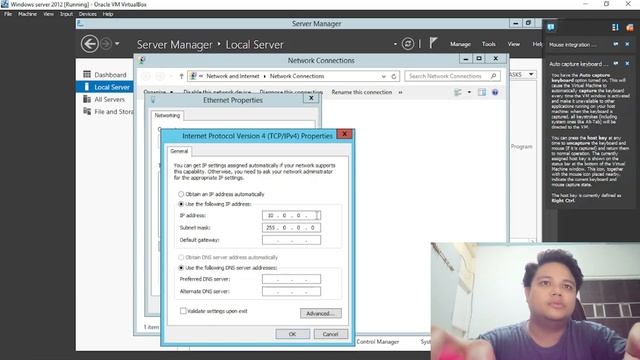Open Network Connections help icon
This screenshot has height=360, width=640.
click(495, 92)
